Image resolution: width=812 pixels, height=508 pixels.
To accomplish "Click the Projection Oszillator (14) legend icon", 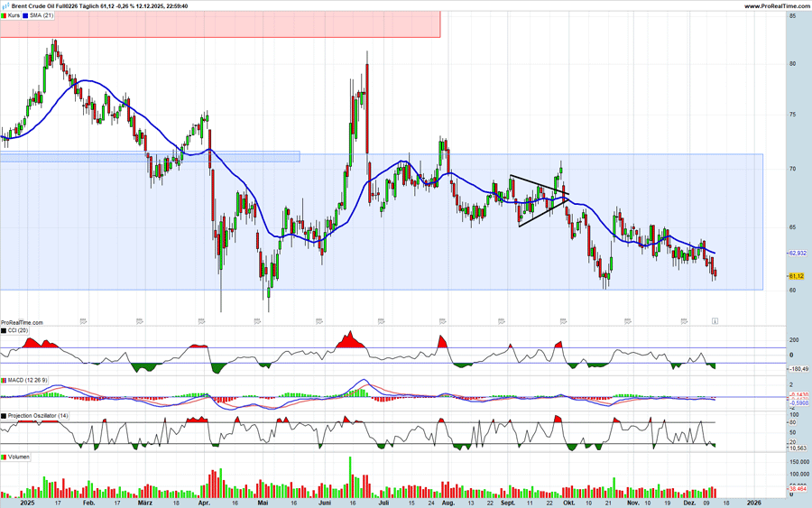I will coord(4,415).
